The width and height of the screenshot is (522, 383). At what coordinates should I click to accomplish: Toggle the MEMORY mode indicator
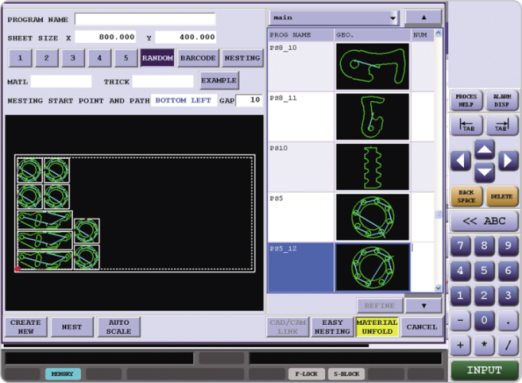point(63,374)
